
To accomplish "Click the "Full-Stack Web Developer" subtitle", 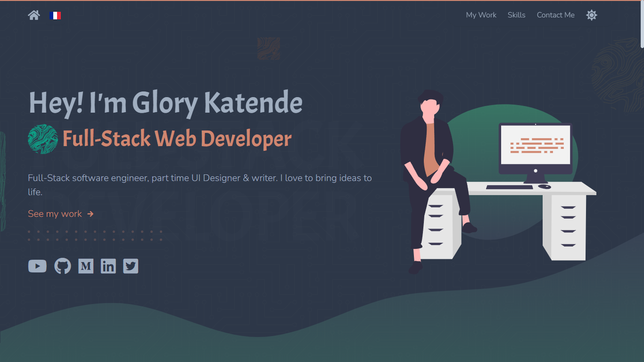I will tap(177, 139).
